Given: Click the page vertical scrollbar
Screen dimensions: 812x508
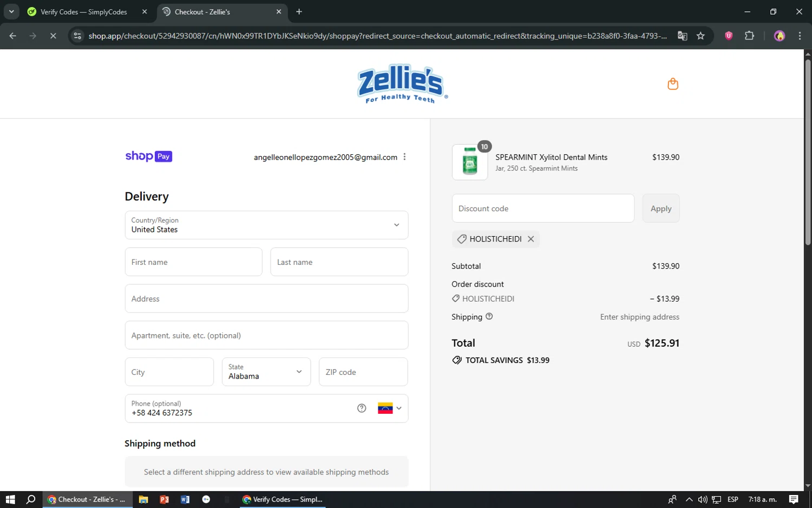Looking at the screenshot, I should [808, 153].
